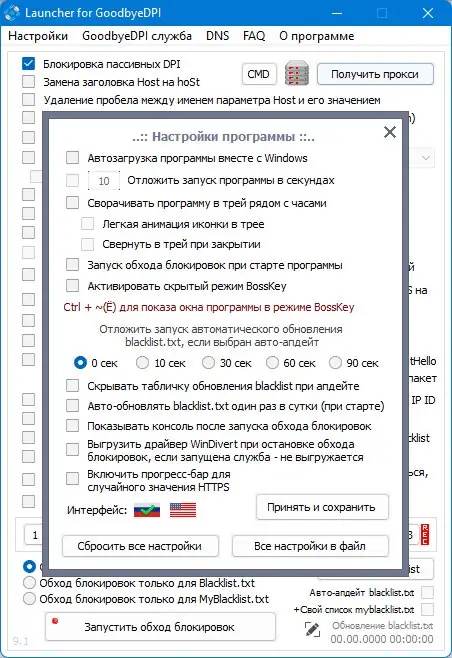Select the 90 сек delay radio
452x658 pixels.
point(335,363)
